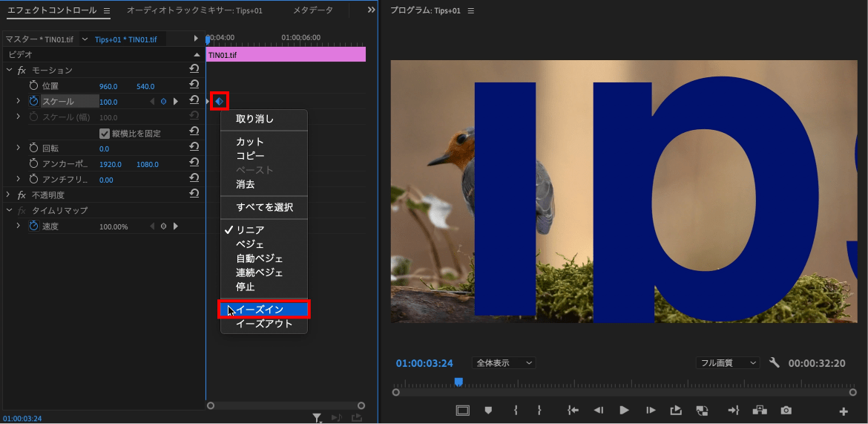Reset the 不透明度 effect

tap(194, 194)
